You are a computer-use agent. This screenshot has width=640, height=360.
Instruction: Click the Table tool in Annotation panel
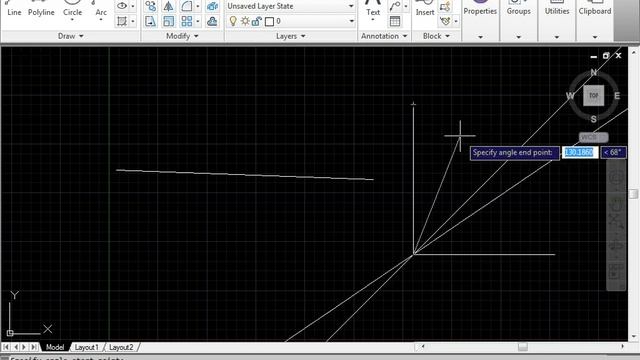click(394, 21)
